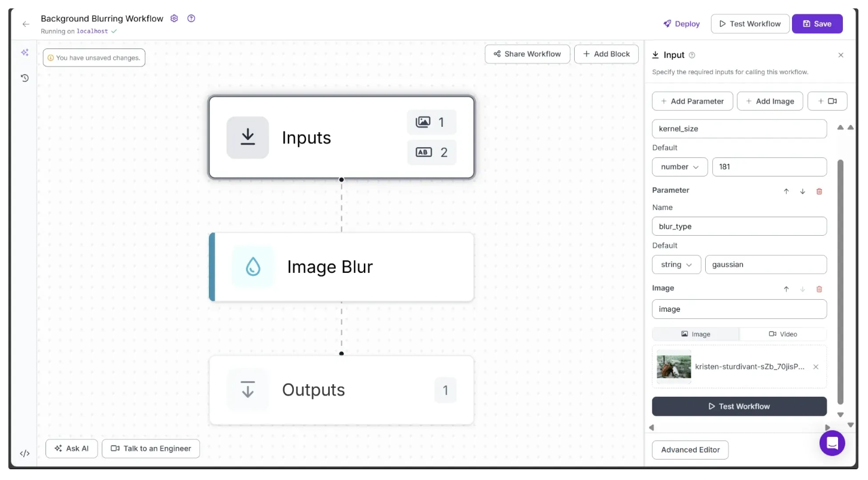868x480 pixels.
Task: Click the Outputs block arrow icon
Action: tap(248, 390)
